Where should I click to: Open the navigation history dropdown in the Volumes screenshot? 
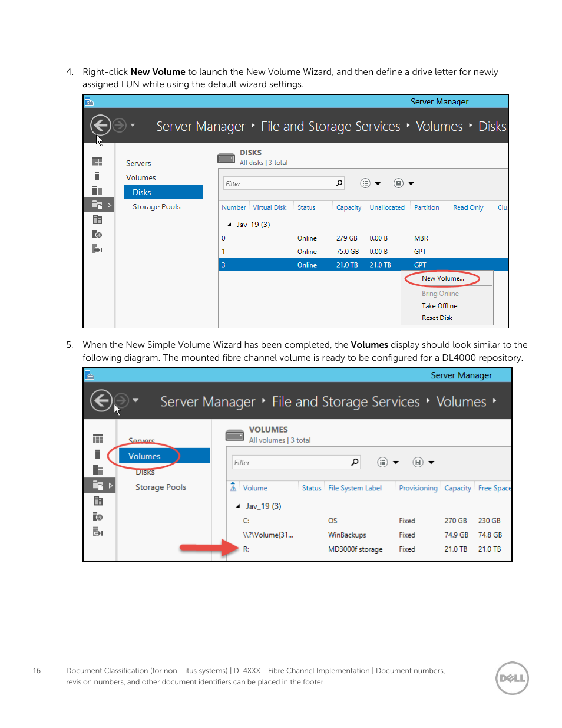[135, 400]
